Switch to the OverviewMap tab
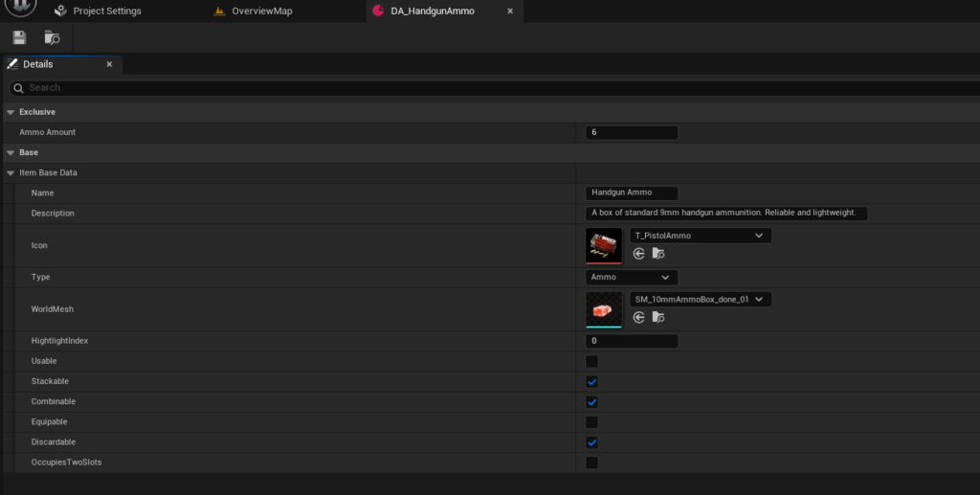 point(261,11)
